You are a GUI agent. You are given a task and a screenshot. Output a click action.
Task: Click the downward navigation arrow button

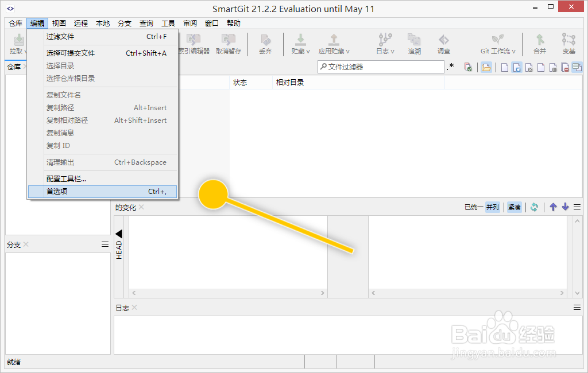pos(566,207)
